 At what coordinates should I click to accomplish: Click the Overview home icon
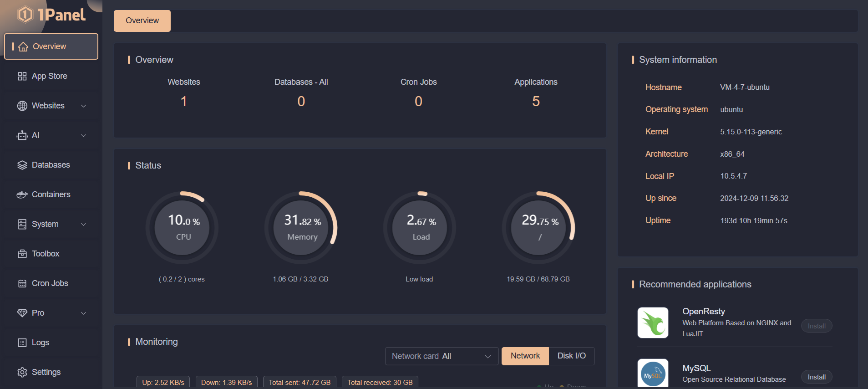[23, 46]
